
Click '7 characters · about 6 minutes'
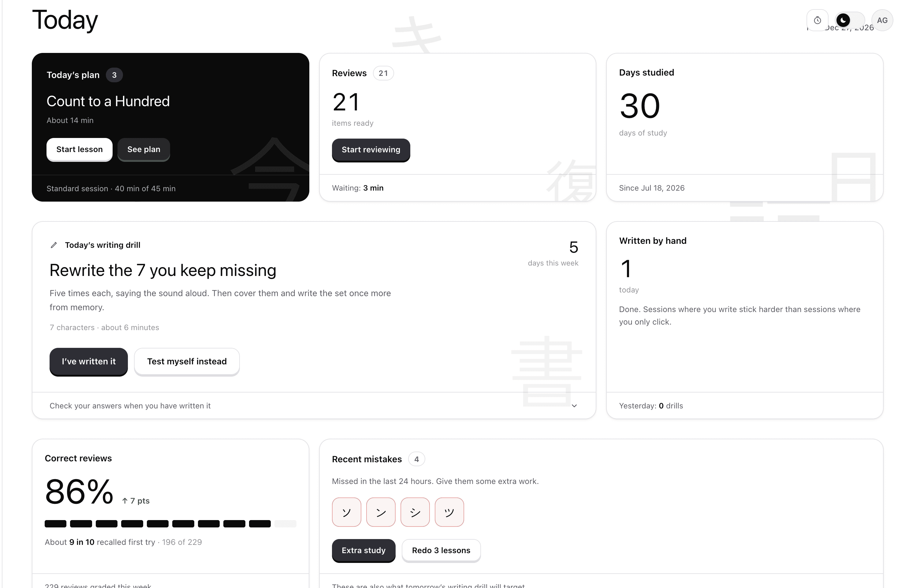point(104,327)
